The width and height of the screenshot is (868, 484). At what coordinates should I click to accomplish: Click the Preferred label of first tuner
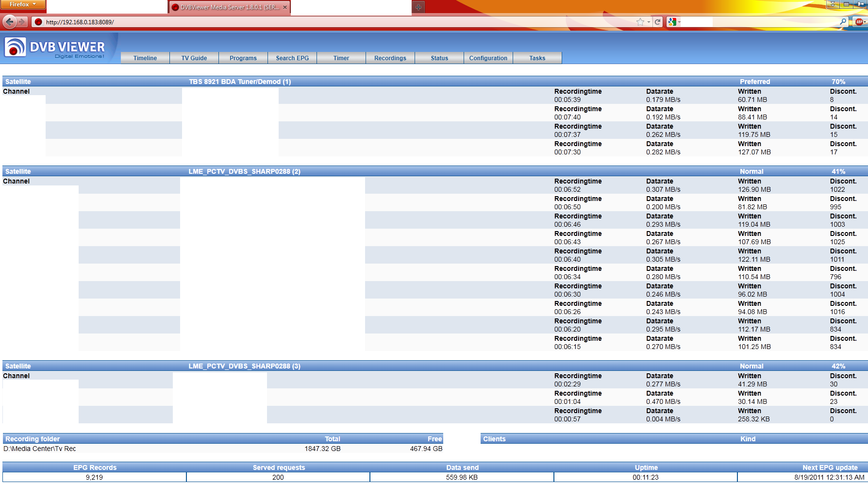(755, 82)
